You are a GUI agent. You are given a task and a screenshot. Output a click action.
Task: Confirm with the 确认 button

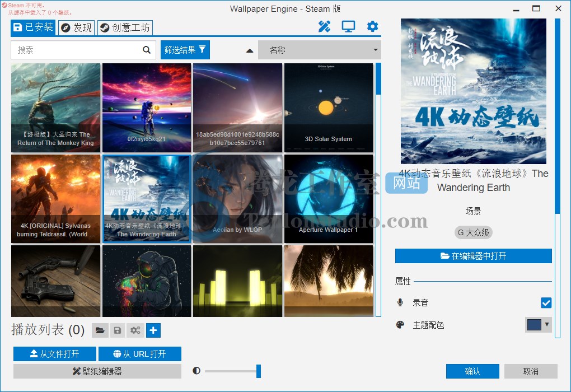point(472,371)
